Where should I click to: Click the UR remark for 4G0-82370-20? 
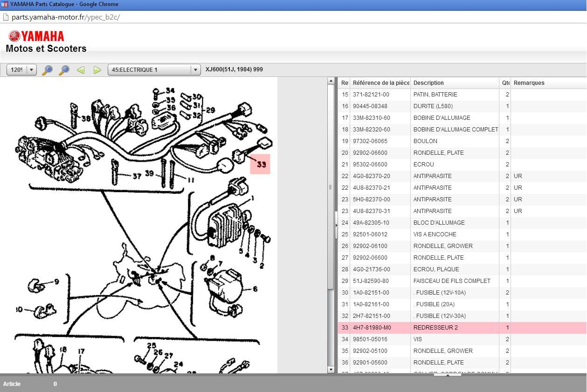click(518, 176)
